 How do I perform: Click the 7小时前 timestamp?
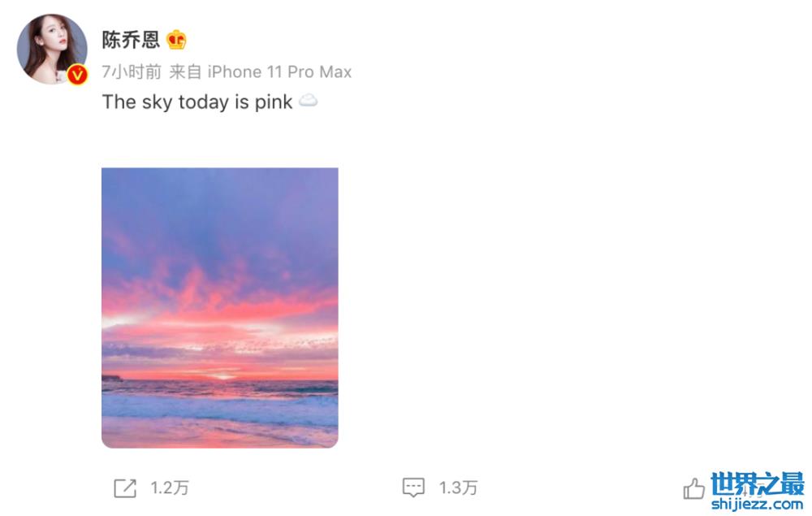(132, 72)
